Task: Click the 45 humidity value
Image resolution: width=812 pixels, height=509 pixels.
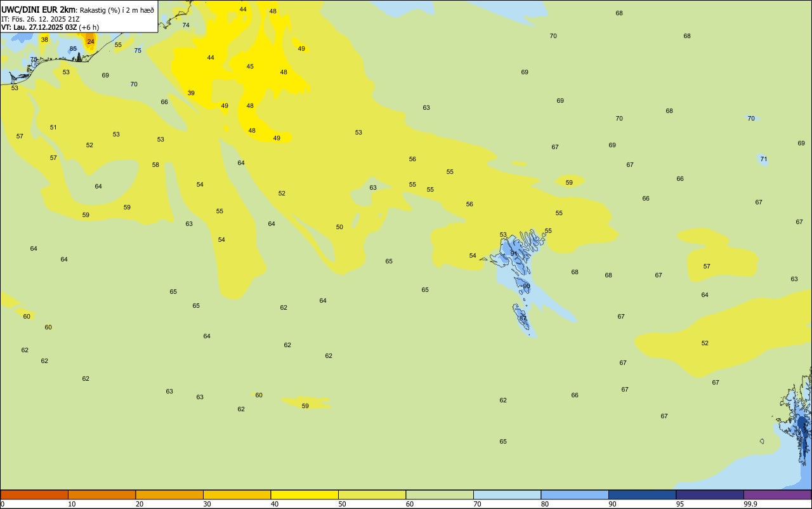Action: coord(250,67)
